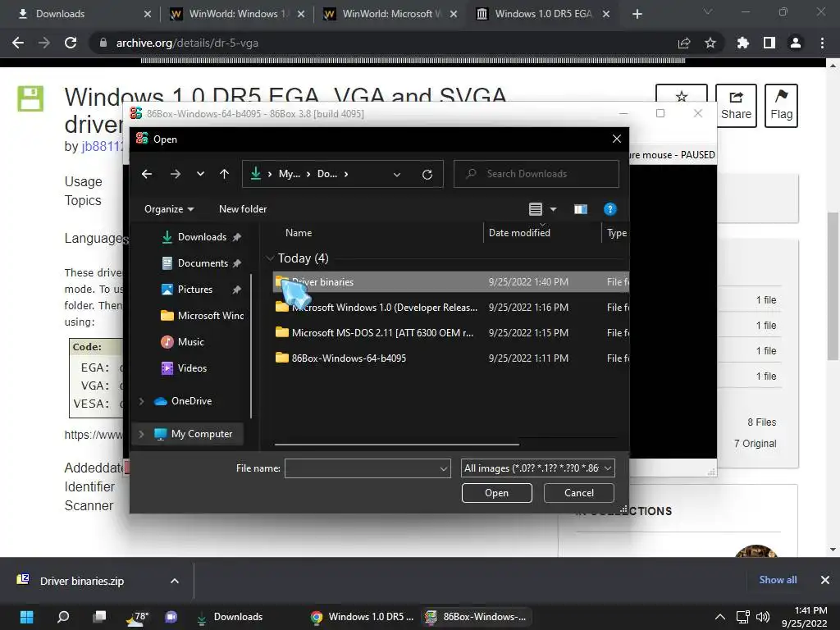The height and width of the screenshot is (630, 840).
Task: Toggle the preview pane
Action: click(x=581, y=209)
